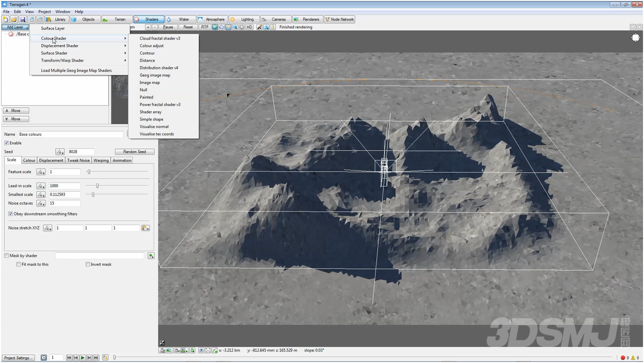Click the paint brush tool icon in preview bar
The image size is (644, 363).
(x=259, y=27)
